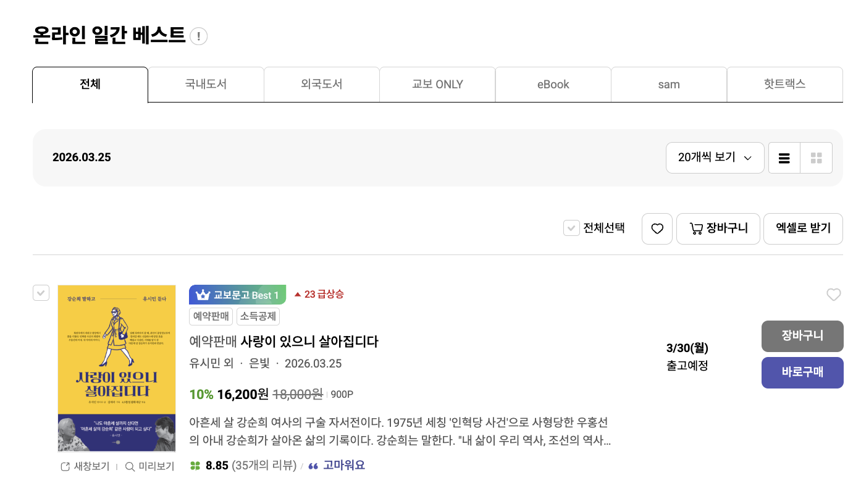The width and height of the screenshot is (861, 504).
Task: Click the 3/30(월) 출고예정 shipping text
Action: point(687,356)
